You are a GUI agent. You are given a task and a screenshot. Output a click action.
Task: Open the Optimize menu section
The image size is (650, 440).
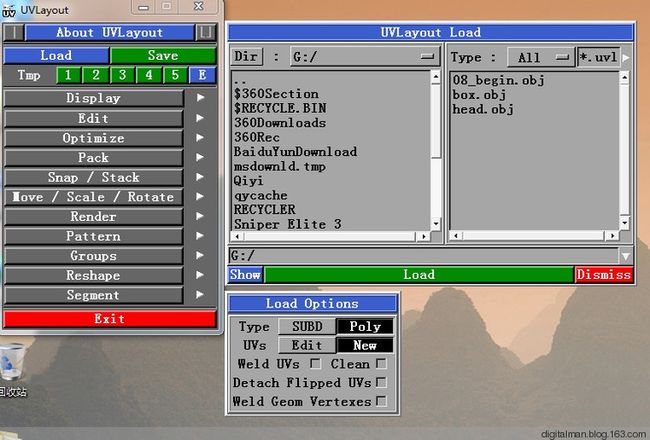pyautogui.click(x=94, y=138)
